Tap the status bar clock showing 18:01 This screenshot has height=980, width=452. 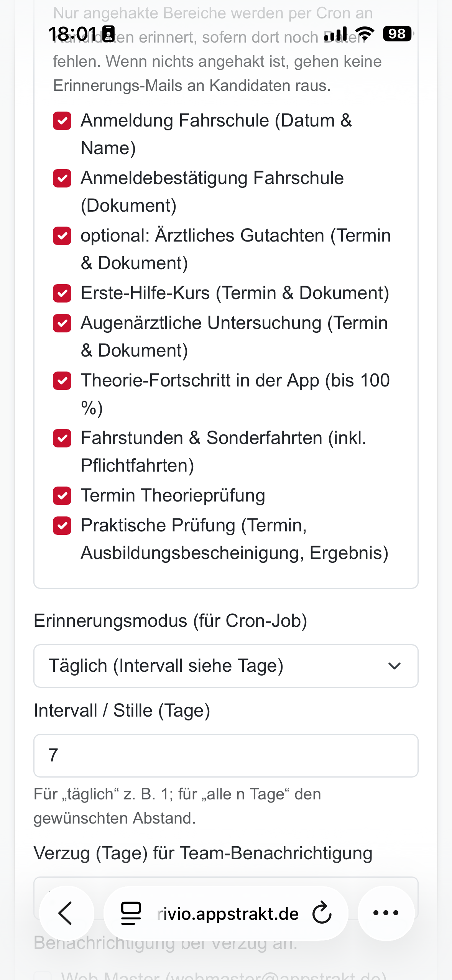pos(73,34)
